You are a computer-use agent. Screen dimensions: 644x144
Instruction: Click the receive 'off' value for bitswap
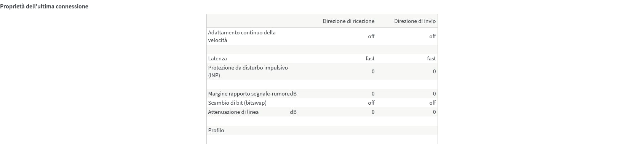[x=371, y=103]
